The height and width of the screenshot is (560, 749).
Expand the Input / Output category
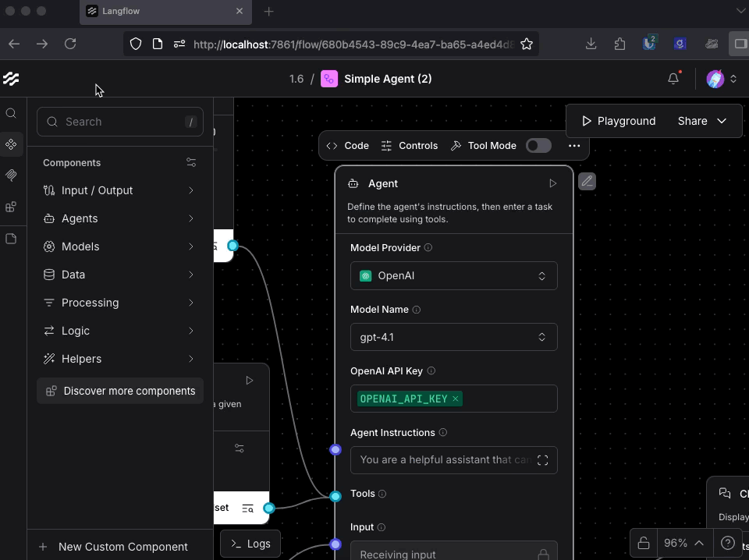coord(120,190)
